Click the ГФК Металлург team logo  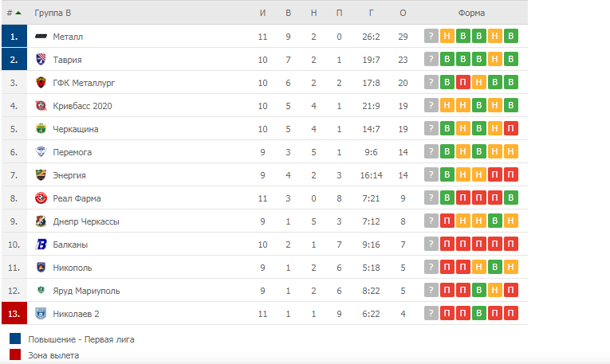pos(41,83)
